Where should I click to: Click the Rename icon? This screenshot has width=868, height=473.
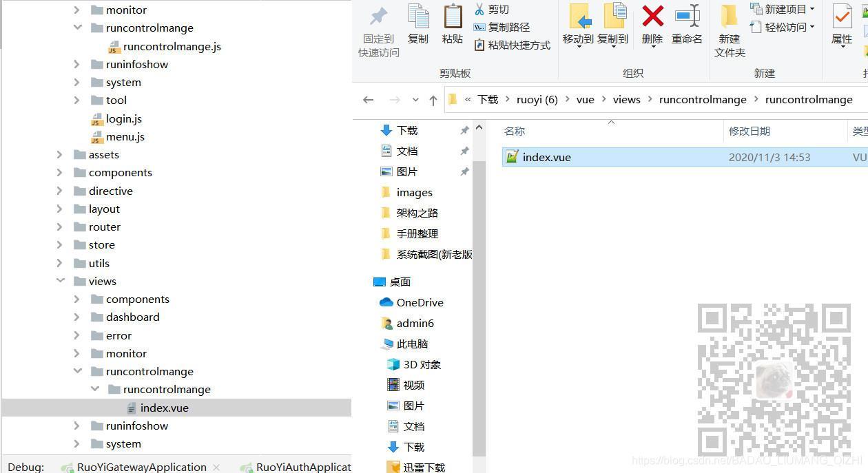point(687,16)
